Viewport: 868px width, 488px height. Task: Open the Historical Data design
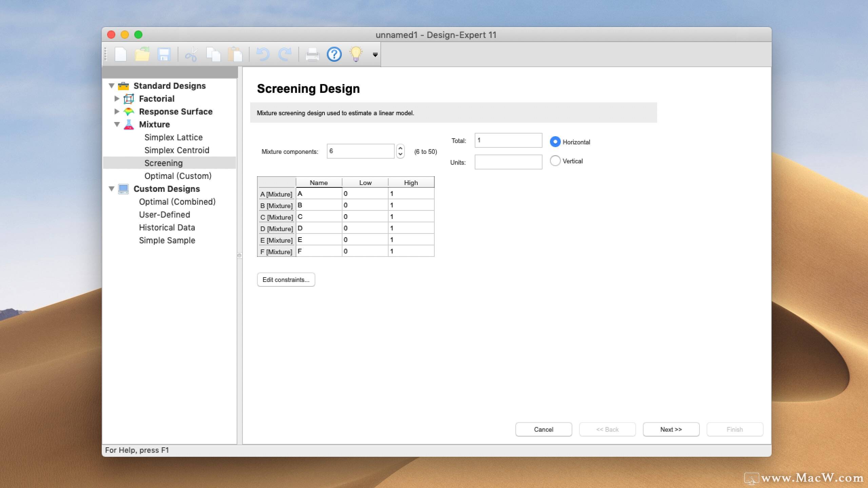point(166,227)
